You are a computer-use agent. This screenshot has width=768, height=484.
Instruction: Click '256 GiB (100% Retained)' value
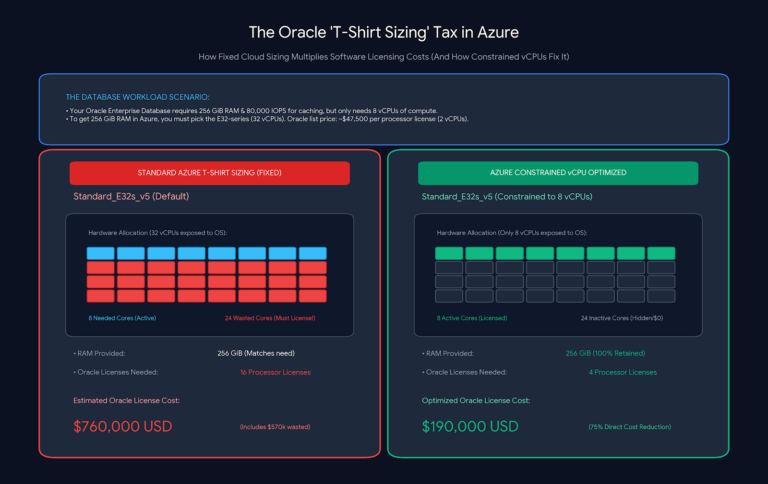[x=605, y=353]
